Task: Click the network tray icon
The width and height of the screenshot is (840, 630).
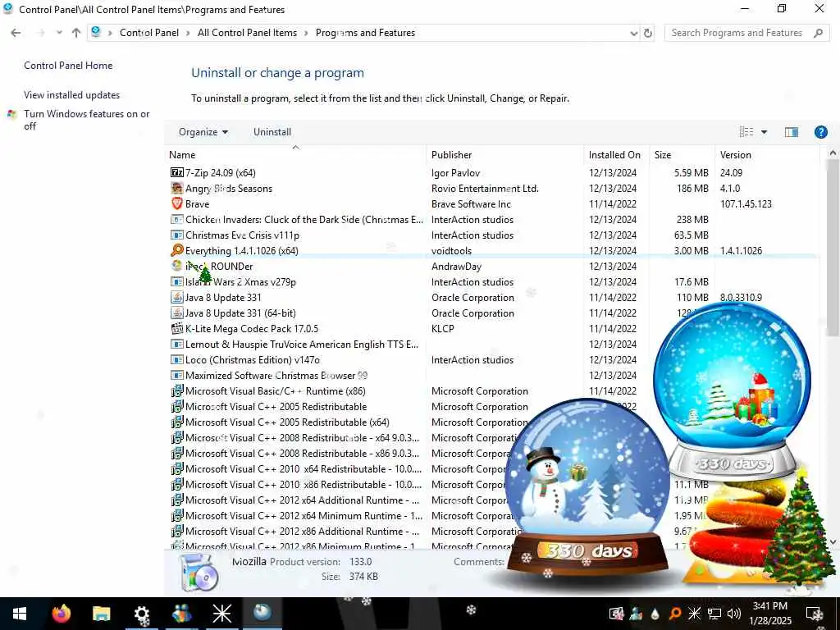Action: [x=714, y=614]
